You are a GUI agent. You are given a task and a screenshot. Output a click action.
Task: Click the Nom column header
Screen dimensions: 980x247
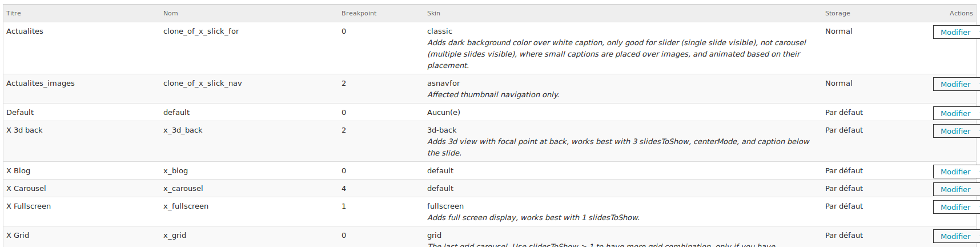click(171, 13)
